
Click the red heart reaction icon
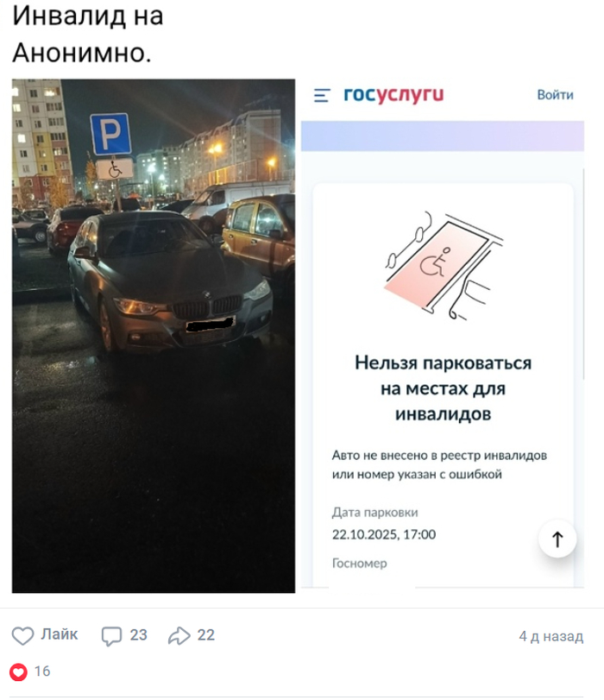(18, 672)
